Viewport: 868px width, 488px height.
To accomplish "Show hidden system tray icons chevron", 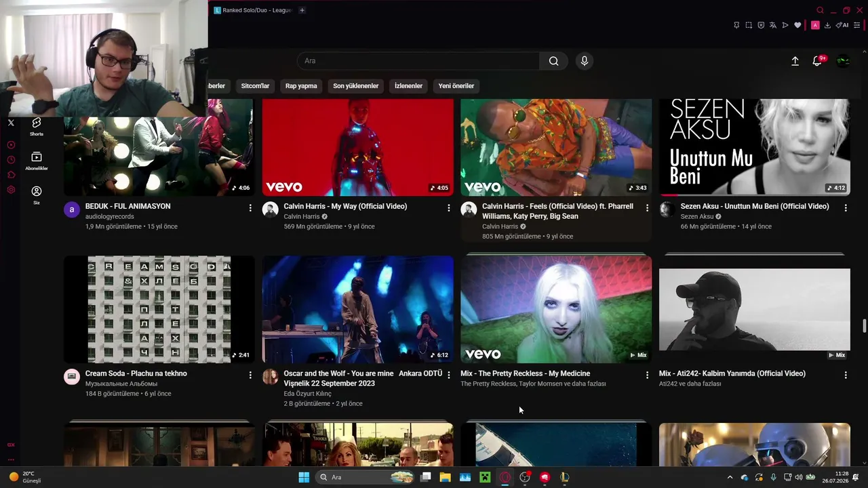I will click(x=730, y=477).
